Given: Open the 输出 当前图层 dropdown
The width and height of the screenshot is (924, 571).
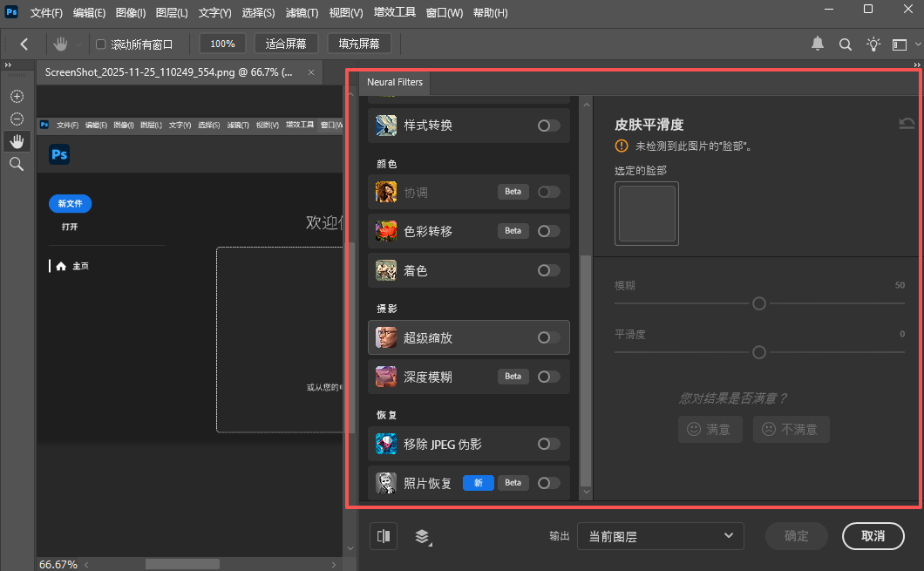Looking at the screenshot, I should click(660, 536).
